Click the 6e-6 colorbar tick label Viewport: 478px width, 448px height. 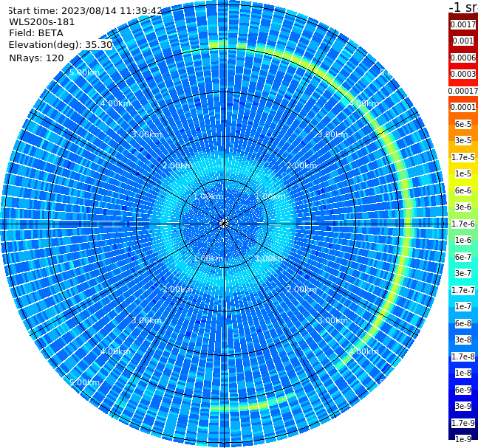point(463,190)
